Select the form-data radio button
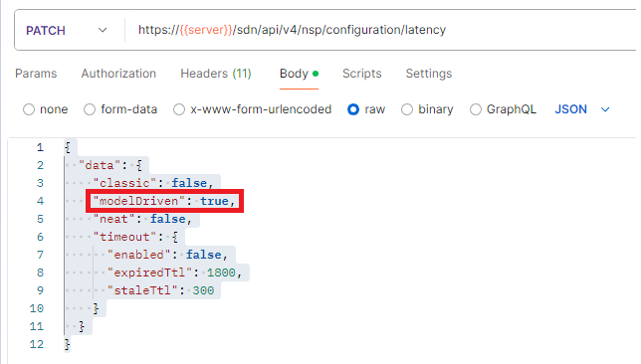The image size is (641, 364). (90, 109)
